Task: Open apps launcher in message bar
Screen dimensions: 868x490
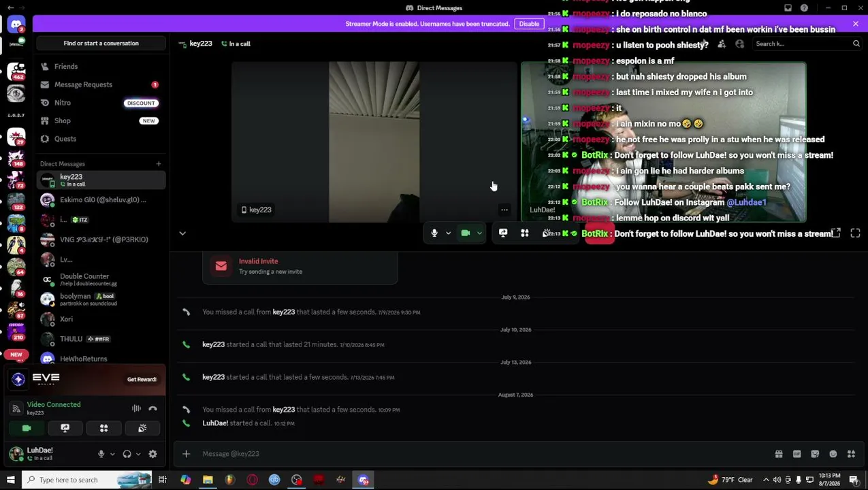Action: (x=851, y=454)
